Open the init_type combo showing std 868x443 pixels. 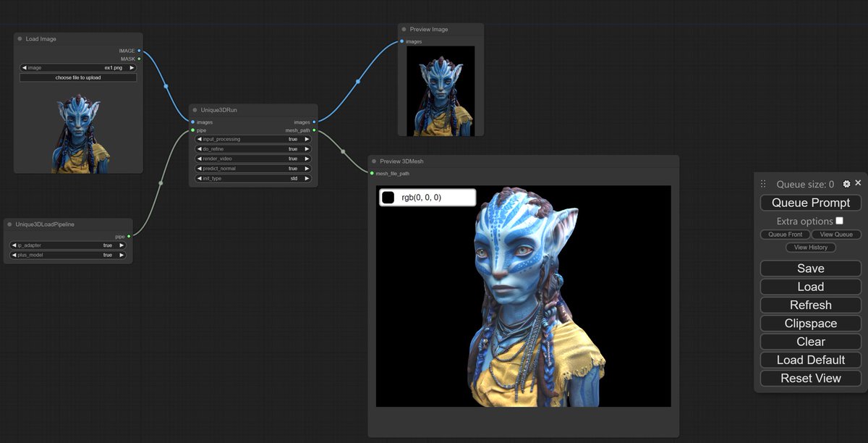click(x=253, y=178)
